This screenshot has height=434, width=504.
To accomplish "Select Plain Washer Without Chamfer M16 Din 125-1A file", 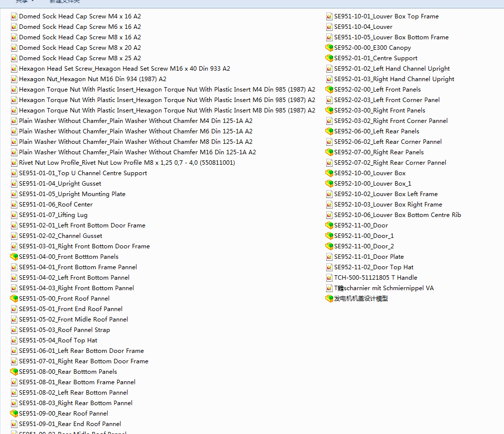I will pos(137,152).
